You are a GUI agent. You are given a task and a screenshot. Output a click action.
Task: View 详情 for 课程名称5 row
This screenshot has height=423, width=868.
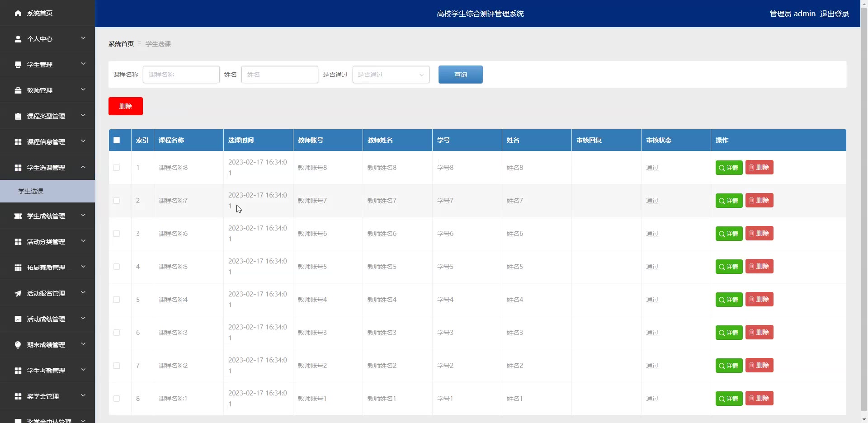[729, 267]
